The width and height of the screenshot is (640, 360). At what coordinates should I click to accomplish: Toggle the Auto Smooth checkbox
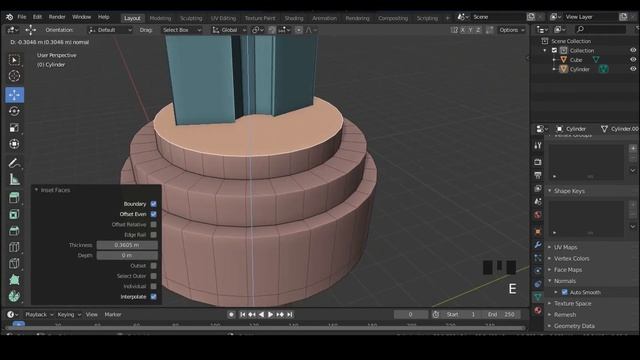564,292
